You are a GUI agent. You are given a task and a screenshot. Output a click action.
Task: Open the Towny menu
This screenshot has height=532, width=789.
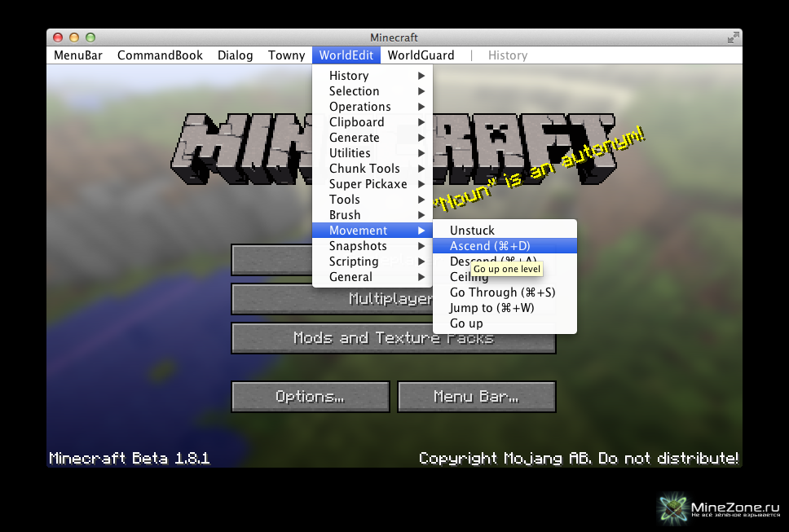(x=286, y=55)
